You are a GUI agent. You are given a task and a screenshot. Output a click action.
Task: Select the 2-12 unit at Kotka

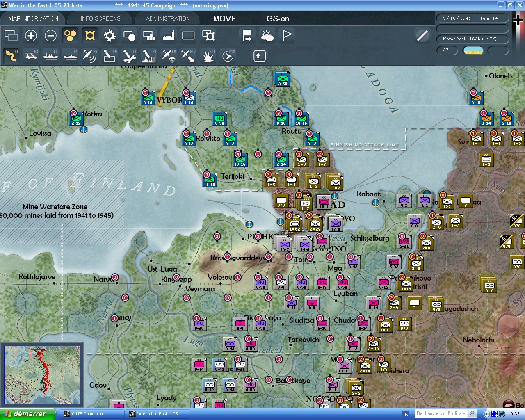[76, 119]
